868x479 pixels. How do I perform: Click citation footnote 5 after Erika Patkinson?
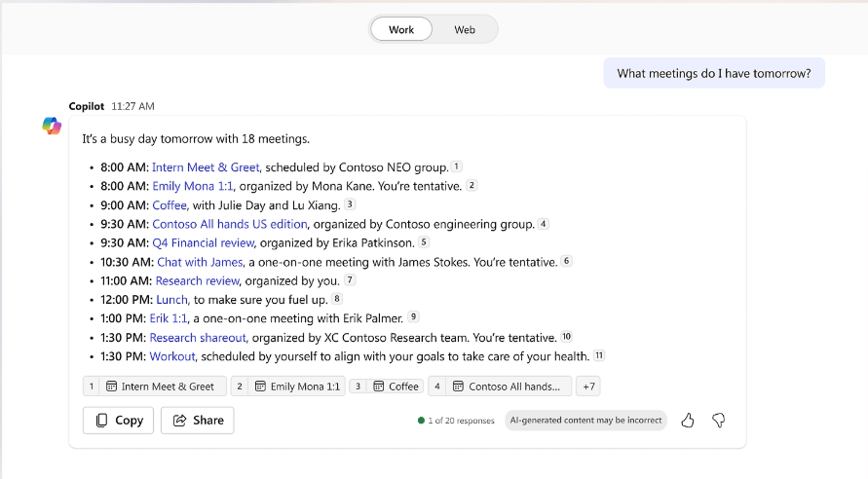click(x=424, y=242)
